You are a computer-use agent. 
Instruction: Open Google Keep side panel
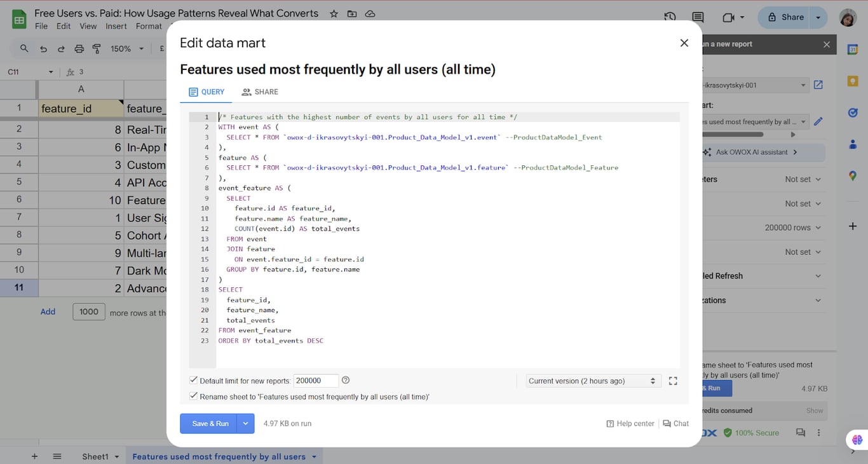(853, 81)
